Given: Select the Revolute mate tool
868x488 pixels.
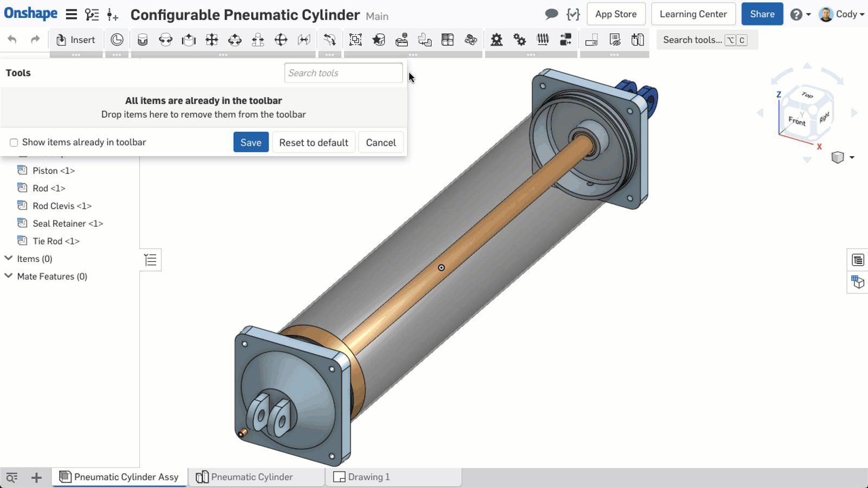Looking at the screenshot, I should [165, 40].
